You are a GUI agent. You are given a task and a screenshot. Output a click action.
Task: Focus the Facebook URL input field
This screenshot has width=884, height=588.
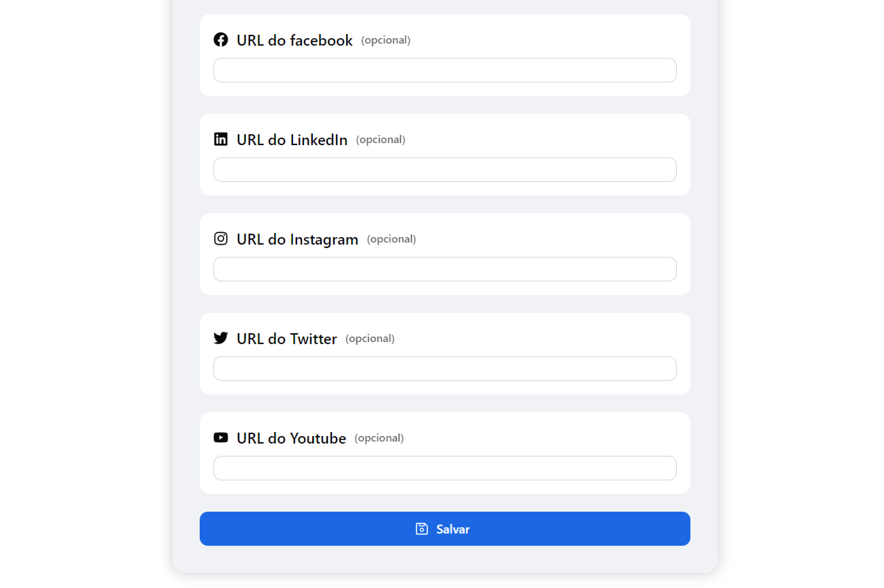coord(444,70)
